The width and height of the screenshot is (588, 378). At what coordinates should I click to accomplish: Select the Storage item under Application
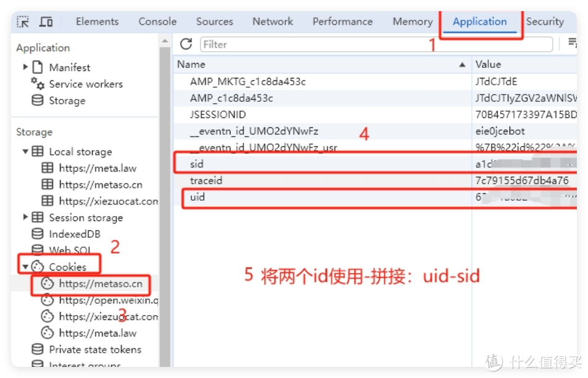(x=67, y=101)
